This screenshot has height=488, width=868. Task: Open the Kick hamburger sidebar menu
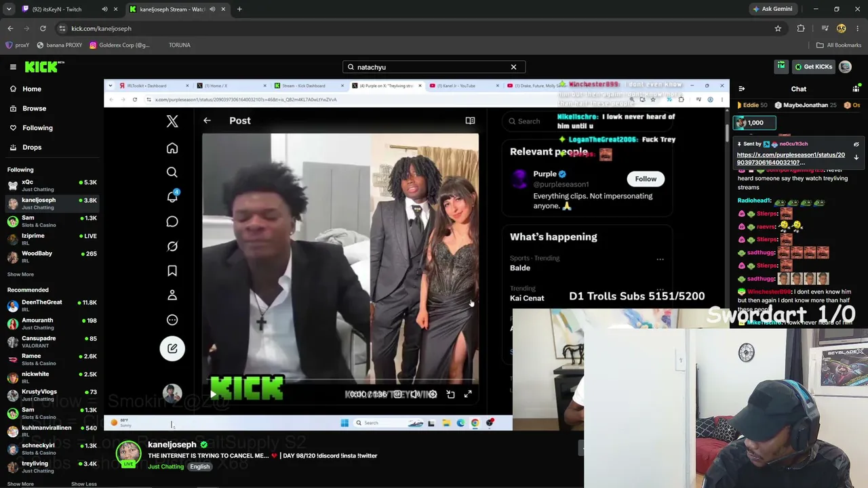tap(13, 66)
